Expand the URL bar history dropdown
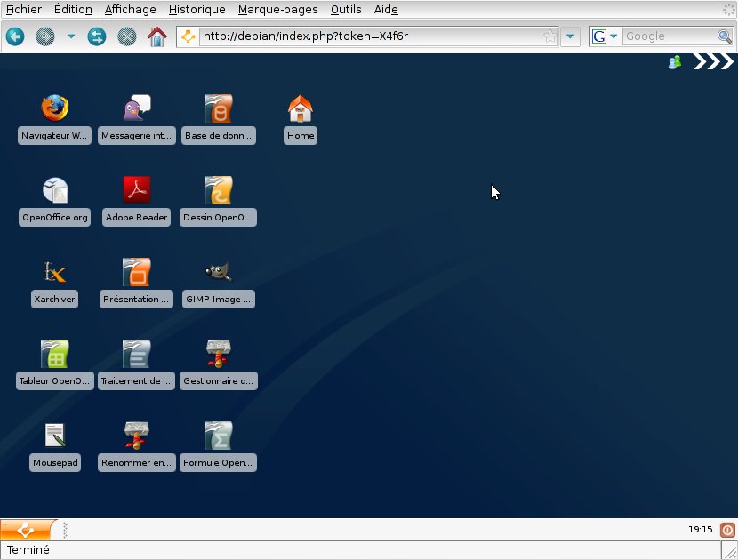The height and width of the screenshot is (560, 738). point(570,36)
